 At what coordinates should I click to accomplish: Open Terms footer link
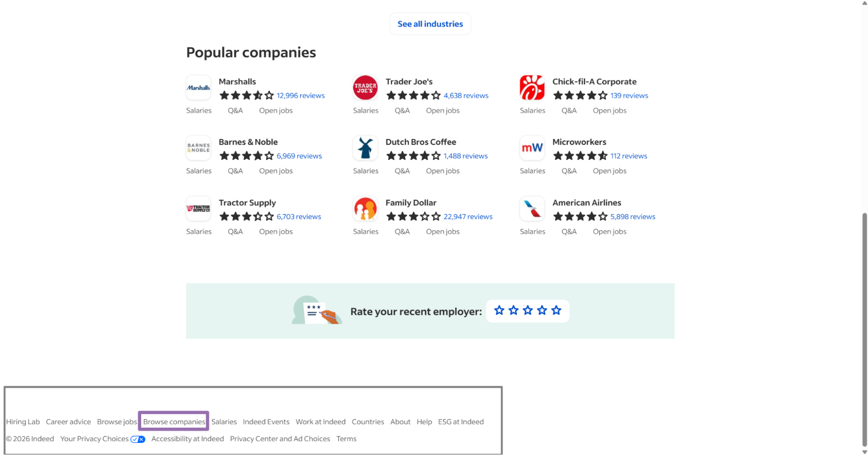pos(347,439)
